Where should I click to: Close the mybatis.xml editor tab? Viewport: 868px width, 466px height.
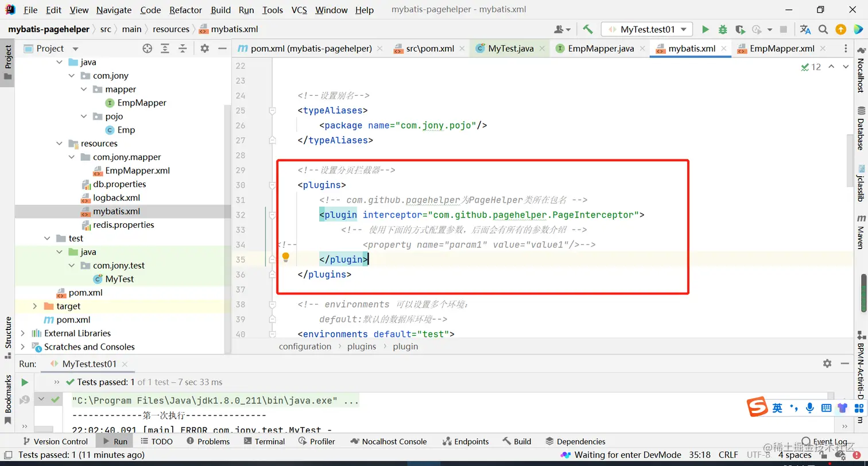click(724, 49)
